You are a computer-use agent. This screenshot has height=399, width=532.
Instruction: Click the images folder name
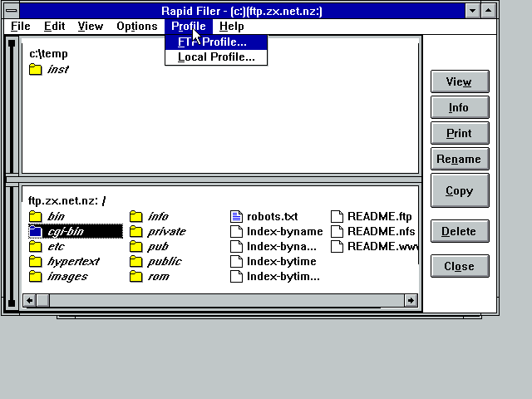click(67, 277)
